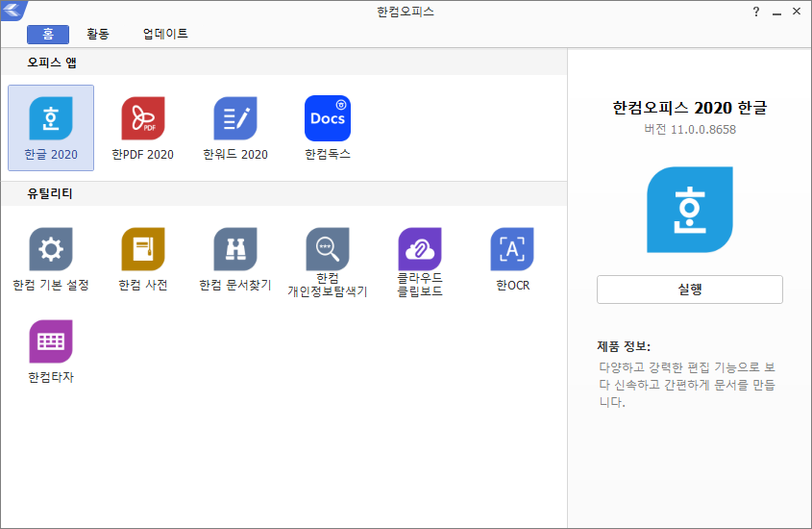812x529 pixels.
Task: Click the 한컴오피스 2020 한글 title
Action: (690, 108)
